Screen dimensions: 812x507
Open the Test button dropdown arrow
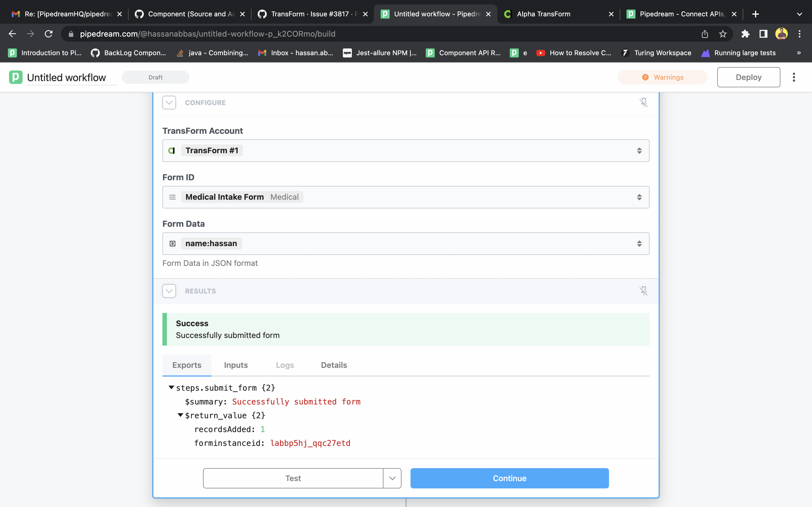click(392, 478)
